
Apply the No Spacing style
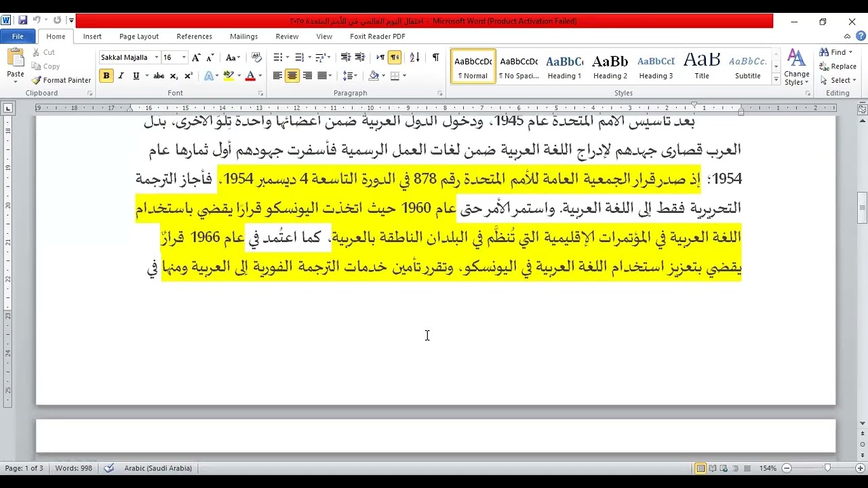click(519, 66)
